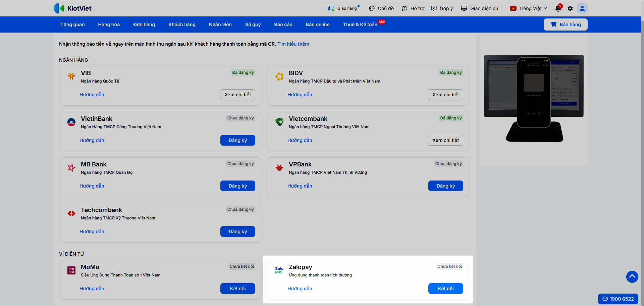
Task: Open the BIDV Hướng dẫn guide link
Action: pos(300,95)
